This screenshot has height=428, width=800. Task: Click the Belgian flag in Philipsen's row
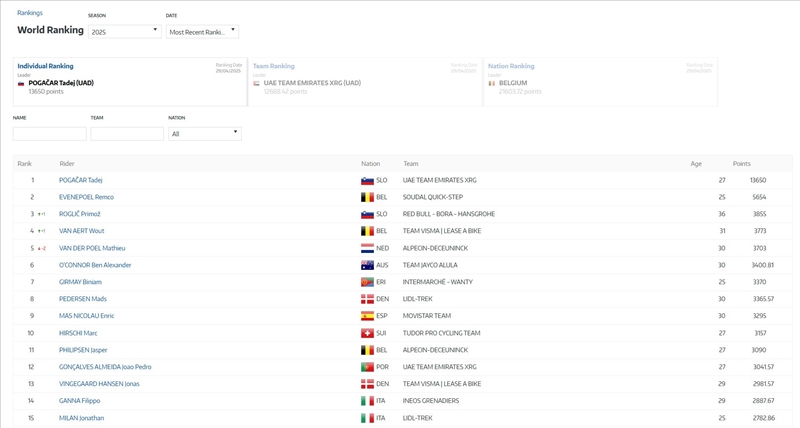(367, 350)
